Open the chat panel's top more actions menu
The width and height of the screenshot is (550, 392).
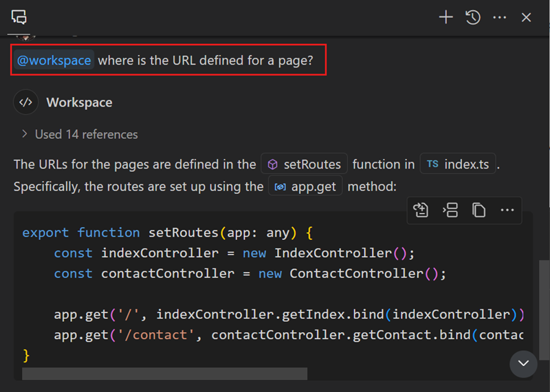500,17
